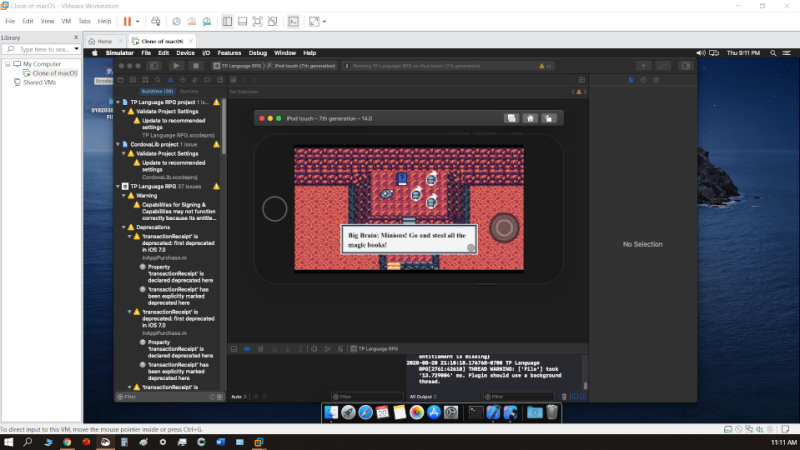The height and width of the screenshot is (450, 800).
Task: Click the console Filter field
Action: click(x=518, y=396)
